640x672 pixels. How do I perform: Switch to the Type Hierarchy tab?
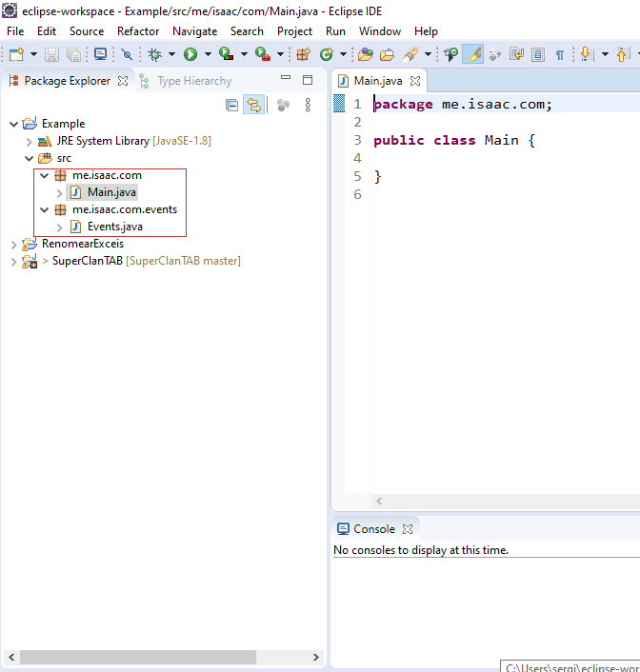[194, 81]
